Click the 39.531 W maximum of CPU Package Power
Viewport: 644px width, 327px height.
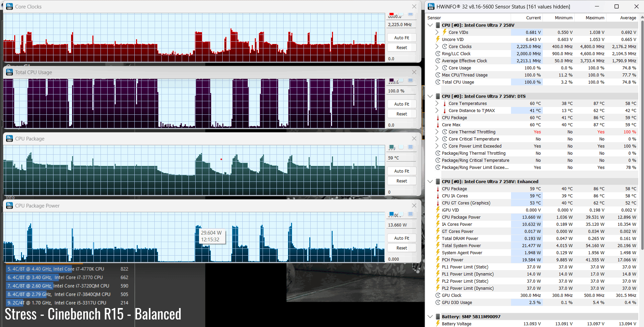coord(595,217)
